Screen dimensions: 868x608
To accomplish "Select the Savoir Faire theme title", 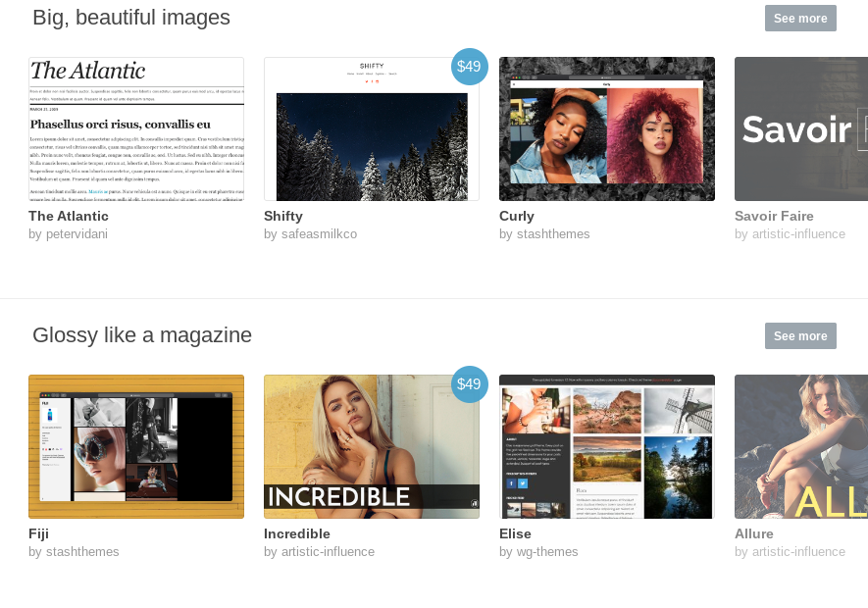I will 774,216.
